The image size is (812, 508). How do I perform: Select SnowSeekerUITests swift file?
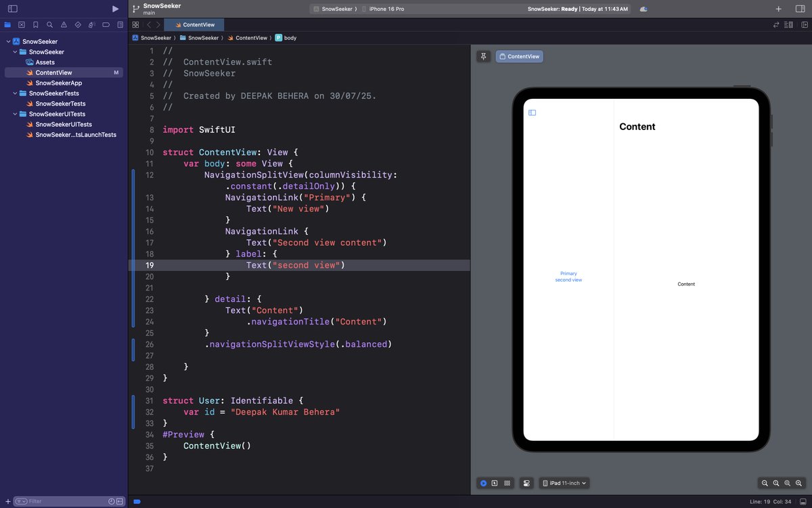pos(64,125)
